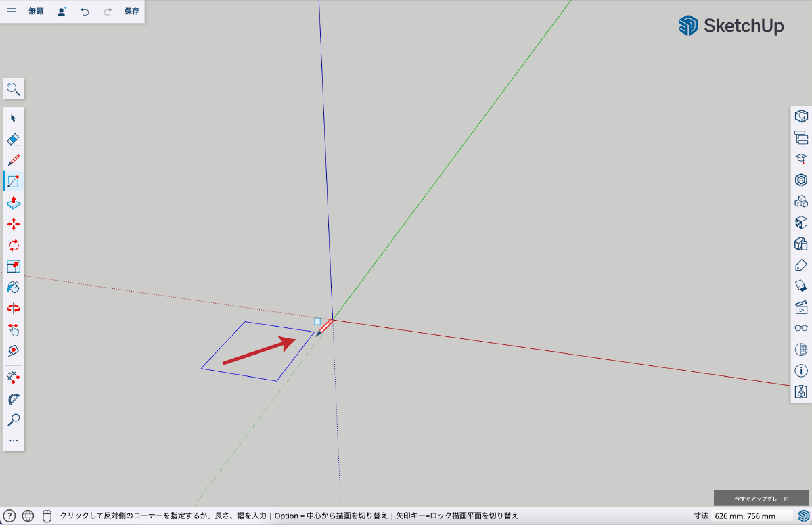Select the Tape Measure tool
Image resolution: width=812 pixels, height=525 pixels.
click(13, 350)
